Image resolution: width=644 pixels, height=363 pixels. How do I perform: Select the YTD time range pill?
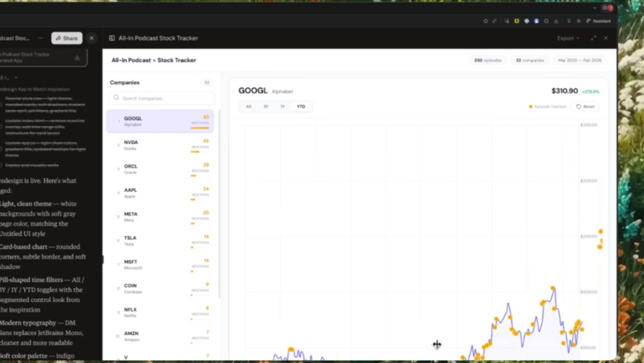pos(301,106)
